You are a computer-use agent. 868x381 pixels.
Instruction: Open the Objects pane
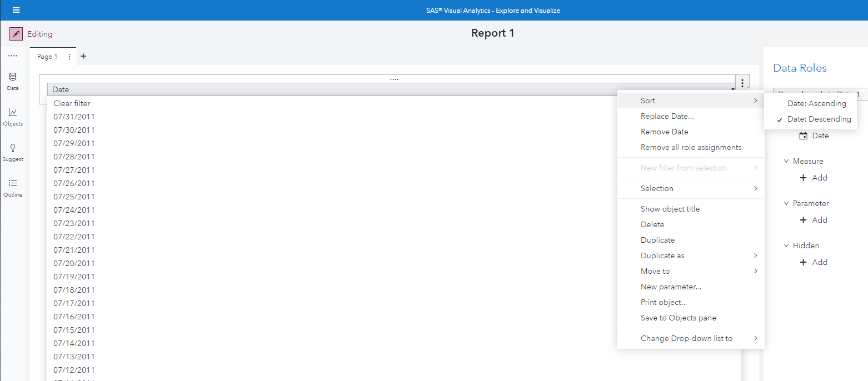[x=12, y=117]
